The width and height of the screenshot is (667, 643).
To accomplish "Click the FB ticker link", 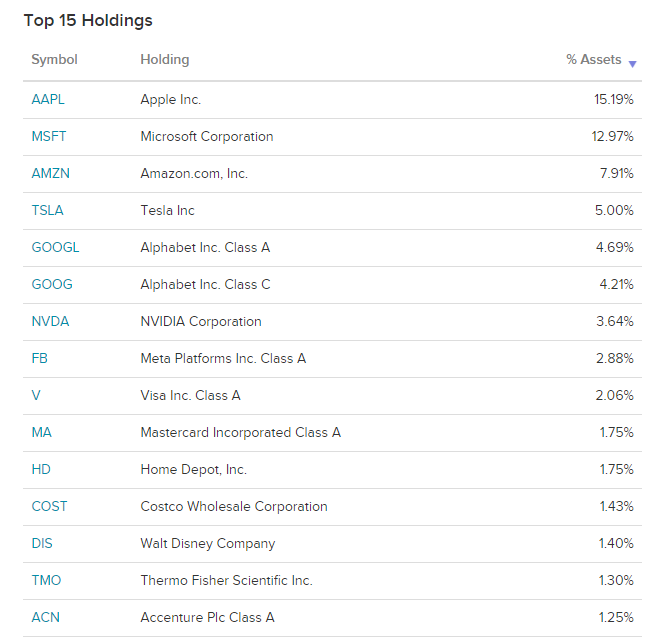I will click(40, 358).
